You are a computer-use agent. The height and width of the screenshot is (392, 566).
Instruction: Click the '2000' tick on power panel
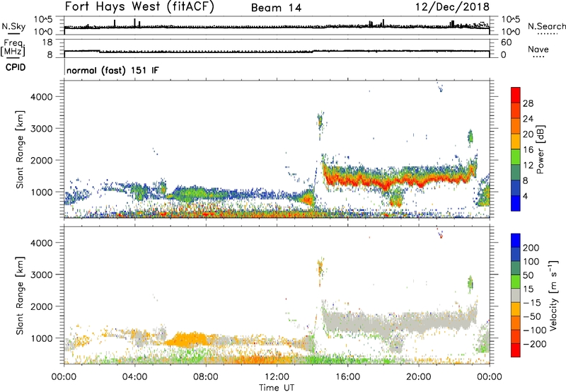click(x=42, y=160)
